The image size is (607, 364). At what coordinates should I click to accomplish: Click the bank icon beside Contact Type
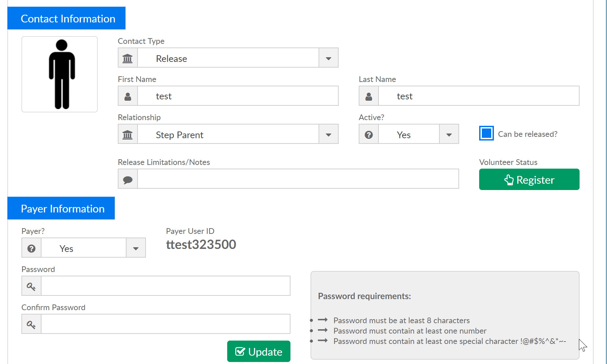tap(127, 58)
